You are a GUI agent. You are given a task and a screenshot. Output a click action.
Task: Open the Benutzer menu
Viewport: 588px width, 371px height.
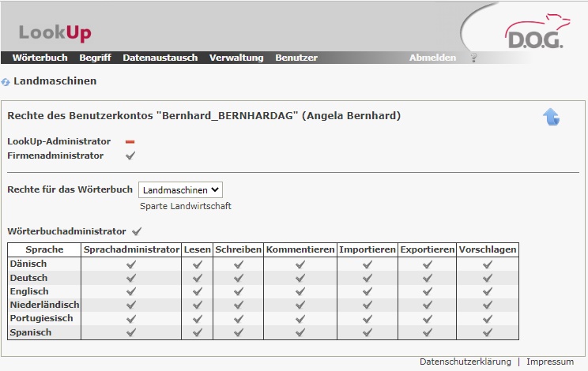click(x=296, y=58)
